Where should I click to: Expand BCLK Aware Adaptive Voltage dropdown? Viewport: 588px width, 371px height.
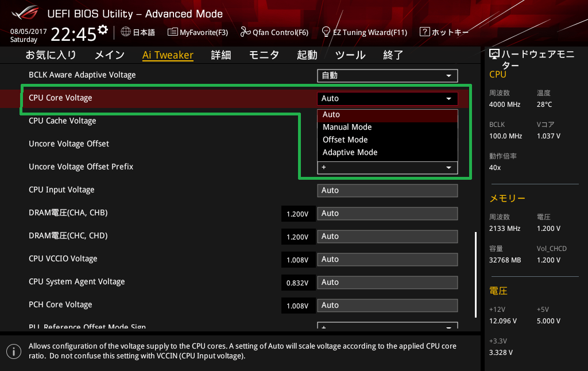coord(388,75)
